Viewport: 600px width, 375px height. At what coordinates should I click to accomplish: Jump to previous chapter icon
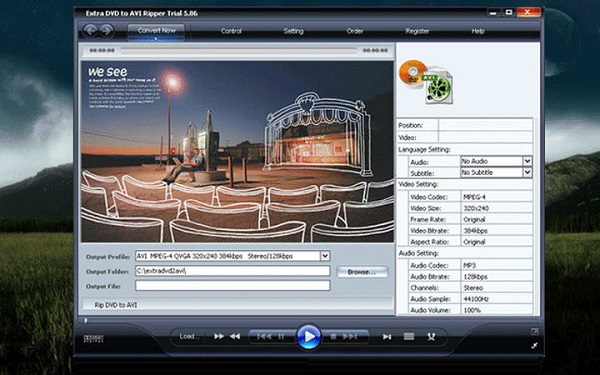point(264,336)
